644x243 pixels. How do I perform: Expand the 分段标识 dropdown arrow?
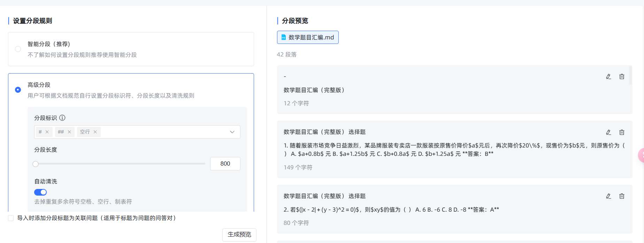[232, 132]
